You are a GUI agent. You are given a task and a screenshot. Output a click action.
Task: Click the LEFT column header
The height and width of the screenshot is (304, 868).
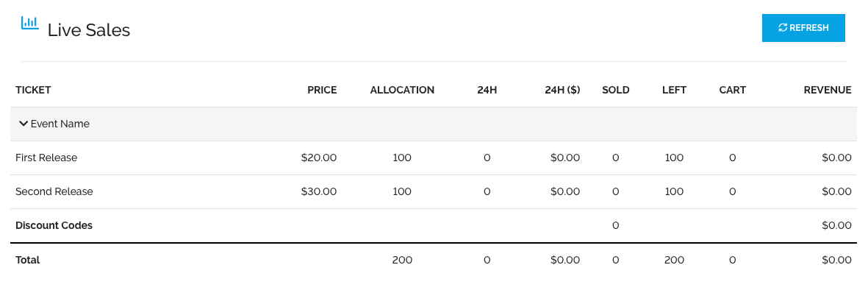pyautogui.click(x=674, y=90)
